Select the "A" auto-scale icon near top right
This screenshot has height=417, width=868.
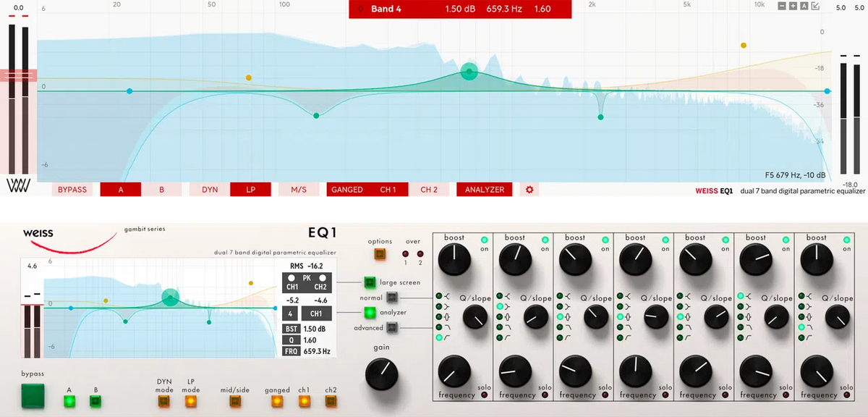[x=804, y=6]
